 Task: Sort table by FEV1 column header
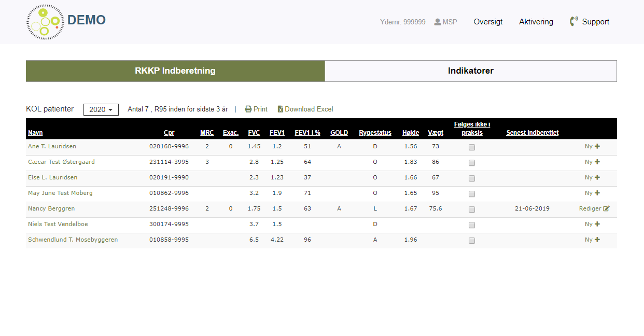point(277,133)
